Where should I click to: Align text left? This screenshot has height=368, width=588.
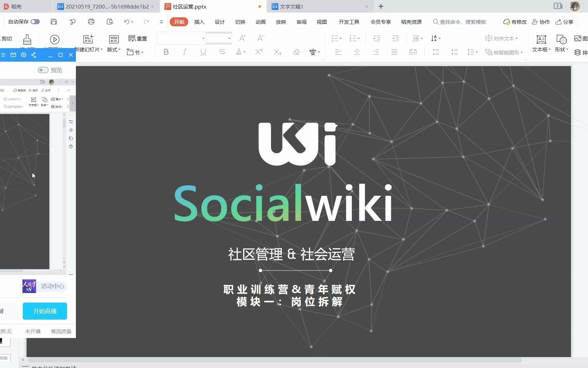point(338,52)
